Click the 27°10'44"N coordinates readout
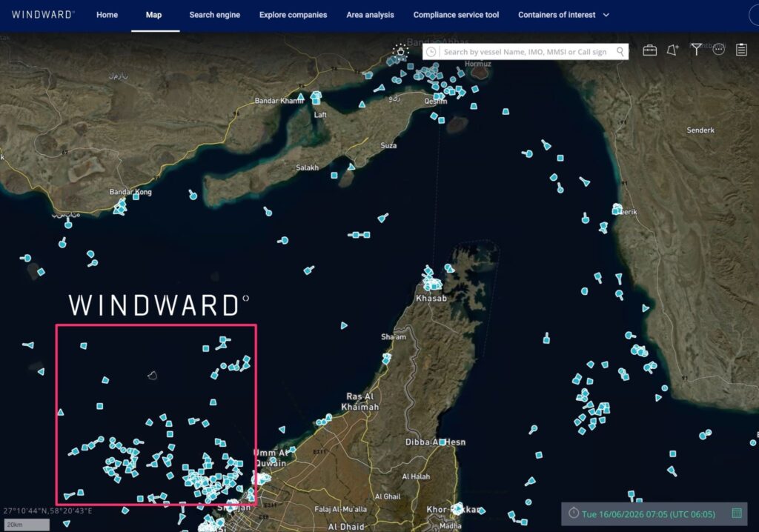This screenshot has height=532, width=759. click(47, 511)
